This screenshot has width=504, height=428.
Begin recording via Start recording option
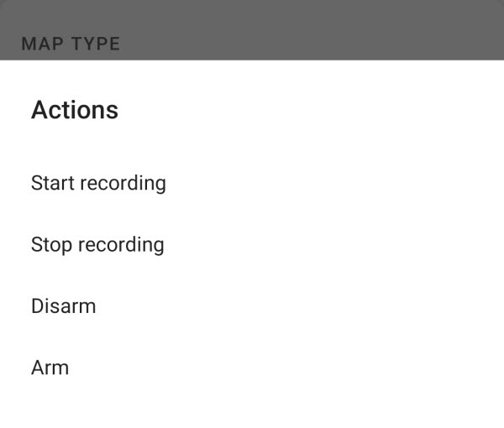pos(98,183)
